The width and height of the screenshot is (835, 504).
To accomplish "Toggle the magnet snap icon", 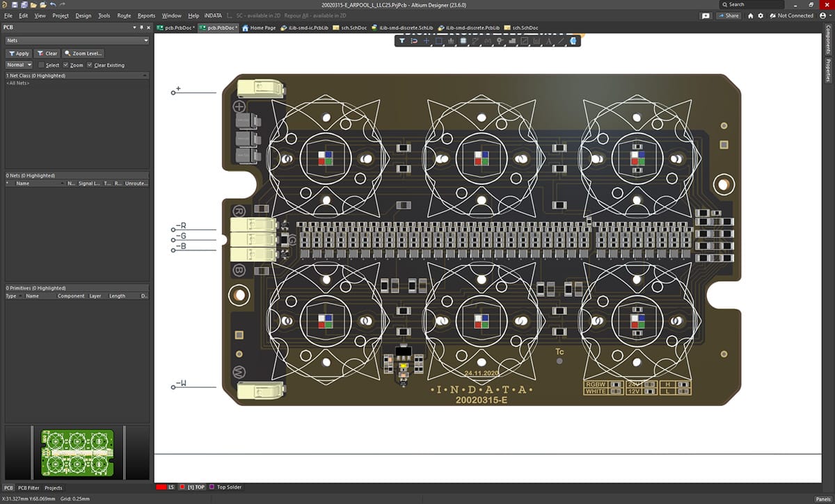I will click(x=414, y=41).
